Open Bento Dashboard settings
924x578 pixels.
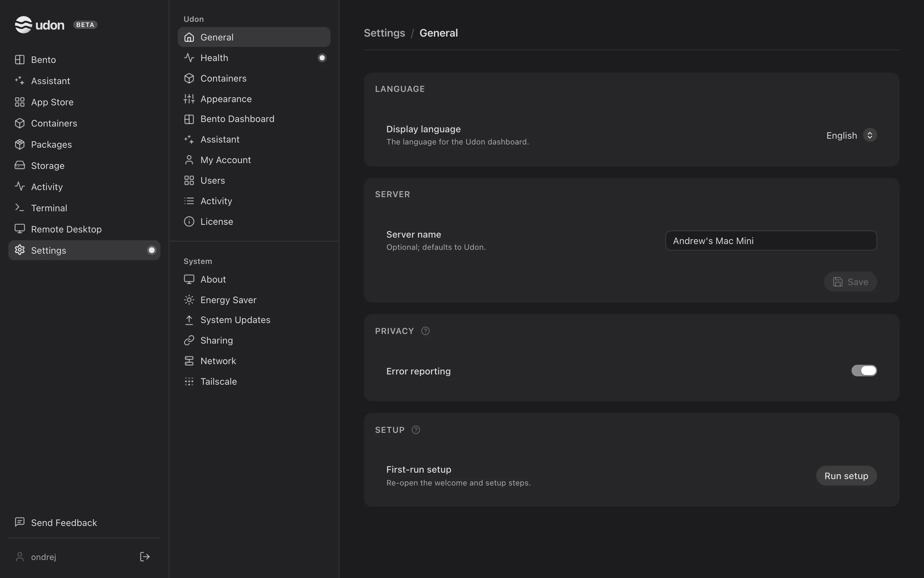[254, 119]
